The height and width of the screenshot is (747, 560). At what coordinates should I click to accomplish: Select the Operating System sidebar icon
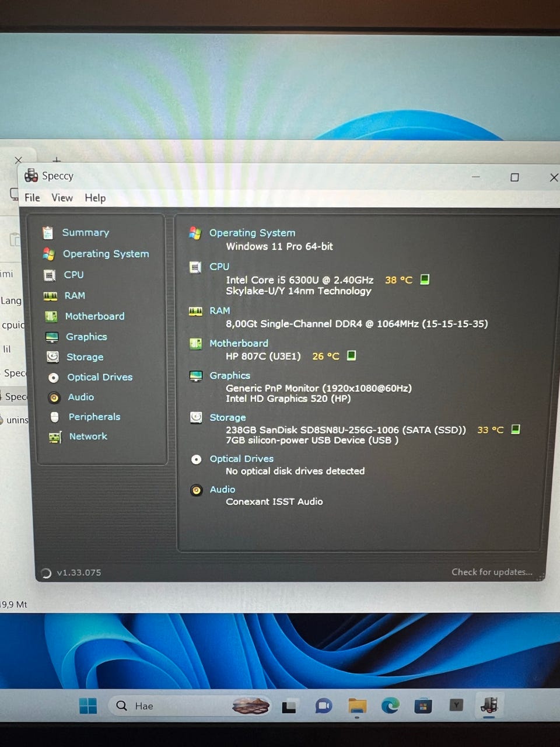coord(48,254)
